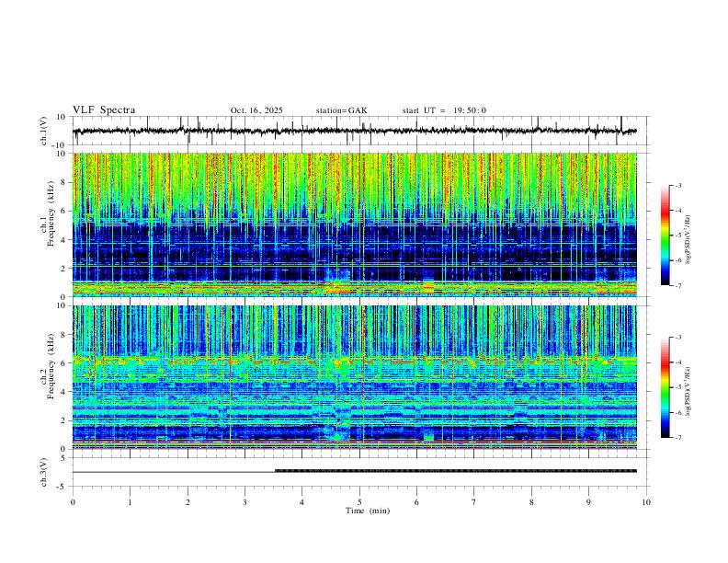Click time axis tick label "7"
Screen dimensions: 728x563
(x=474, y=502)
